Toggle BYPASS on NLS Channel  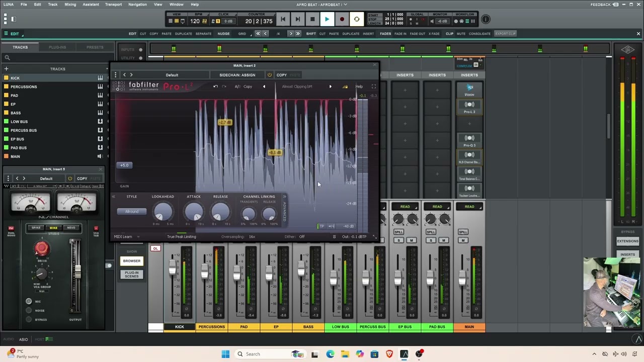click(x=29, y=319)
